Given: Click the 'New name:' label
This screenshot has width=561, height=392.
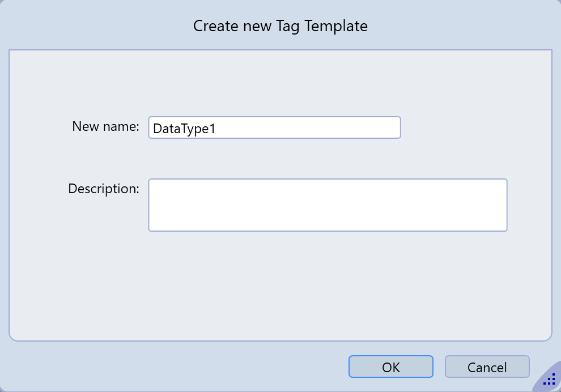Looking at the screenshot, I should (x=105, y=126).
